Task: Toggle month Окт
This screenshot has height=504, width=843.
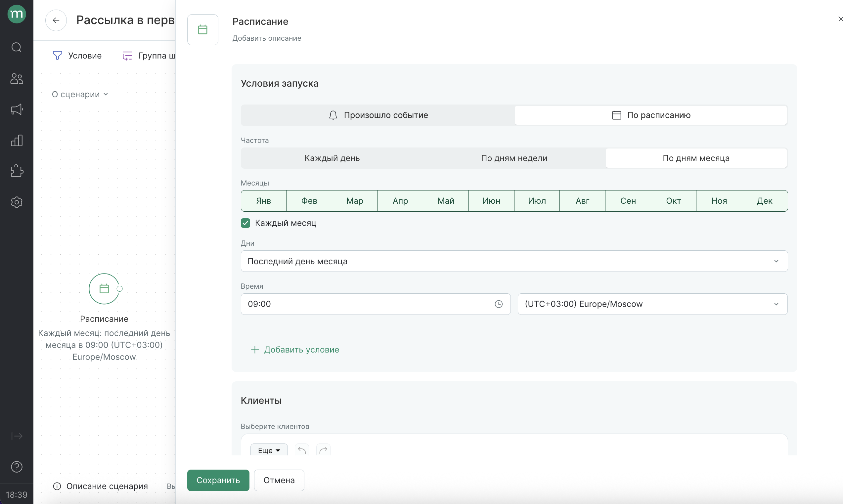Action: (674, 201)
